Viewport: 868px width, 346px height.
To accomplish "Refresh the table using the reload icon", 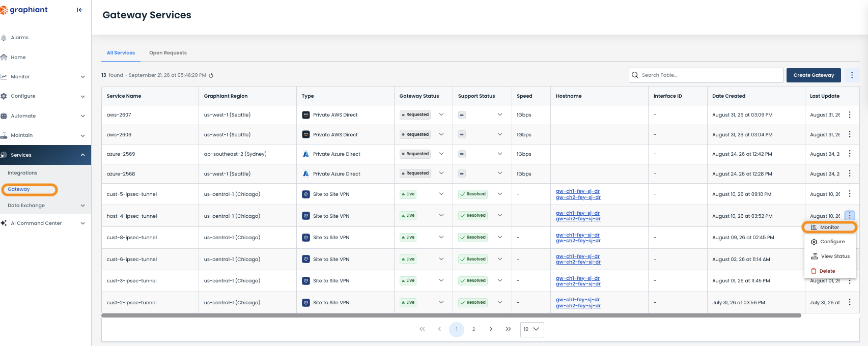I will pyautogui.click(x=211, y=75).
